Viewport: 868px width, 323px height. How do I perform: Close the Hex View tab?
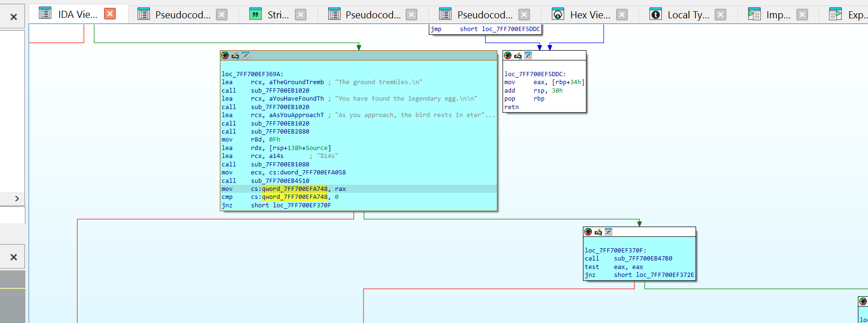[622, 15]
